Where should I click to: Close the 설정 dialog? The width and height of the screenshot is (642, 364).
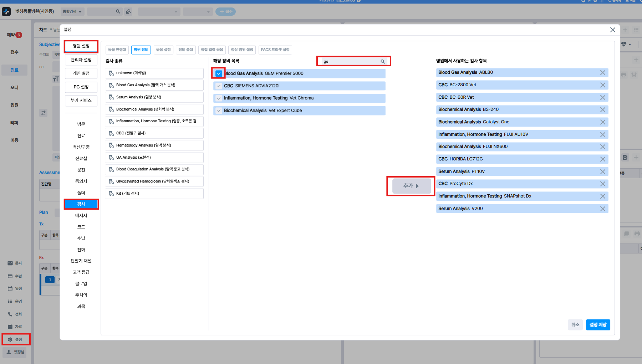[613, 30]
